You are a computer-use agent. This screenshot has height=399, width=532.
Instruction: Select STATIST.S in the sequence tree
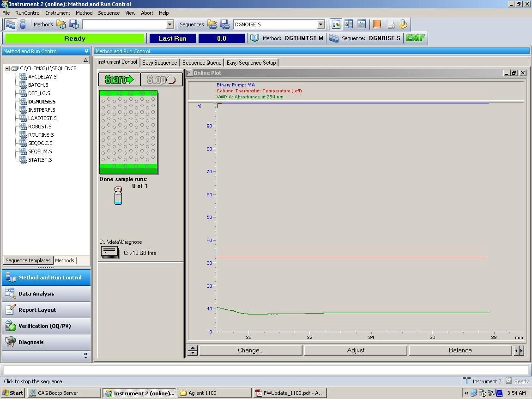[x=40, y=160]
